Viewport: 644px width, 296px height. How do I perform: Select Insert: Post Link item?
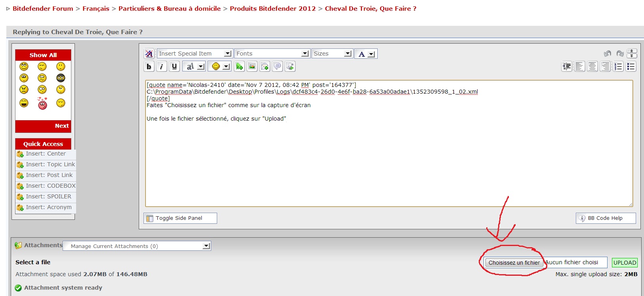point(46,175)
